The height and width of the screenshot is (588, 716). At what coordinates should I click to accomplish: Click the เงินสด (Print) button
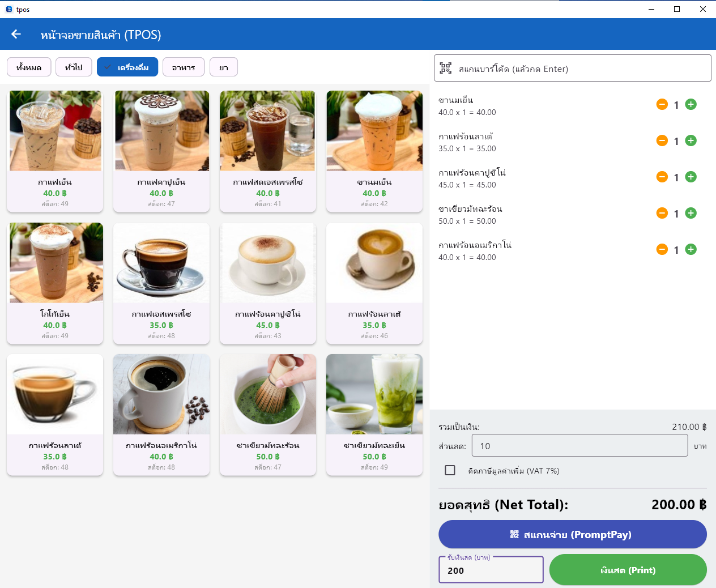coord(628,570)
